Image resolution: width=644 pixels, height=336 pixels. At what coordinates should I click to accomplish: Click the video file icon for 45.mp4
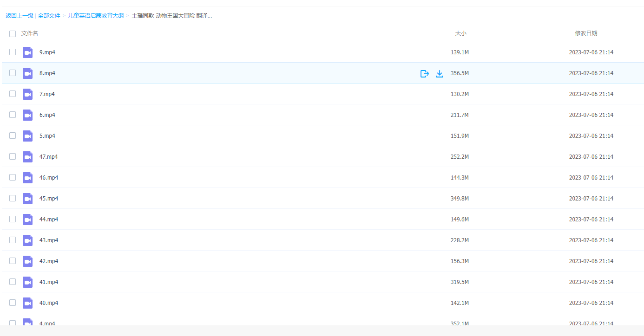tap(27, 199)
